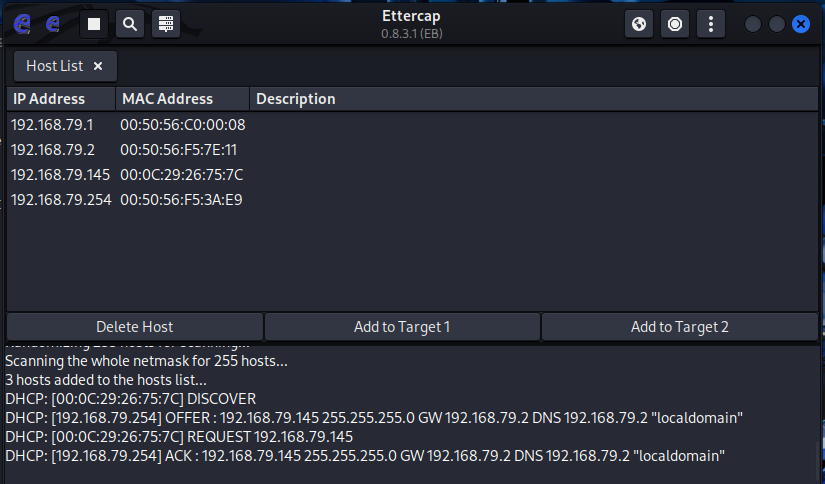Screen dimensions: 825x484
Task: Close the Host List tab
Action: [98, 66]
